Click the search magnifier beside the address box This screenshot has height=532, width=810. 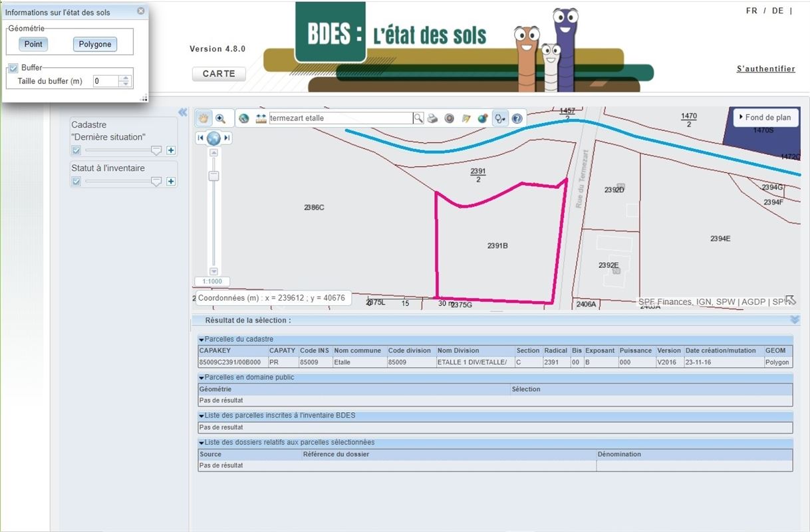[418, 118]
